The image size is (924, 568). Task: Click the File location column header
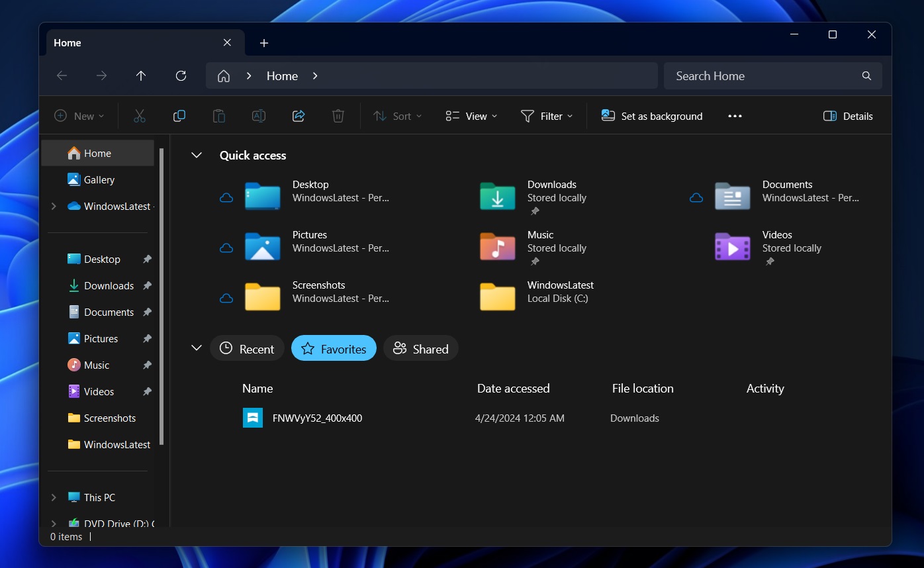[x=643, y=389]
